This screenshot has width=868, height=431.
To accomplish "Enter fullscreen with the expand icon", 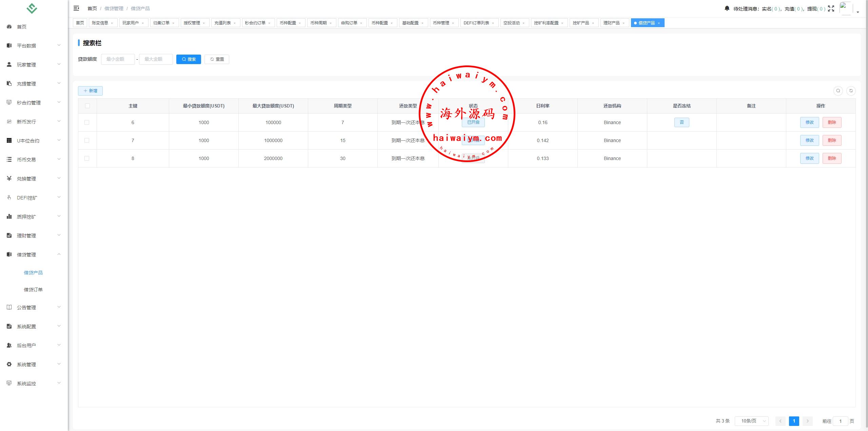I will coord(831,8).
